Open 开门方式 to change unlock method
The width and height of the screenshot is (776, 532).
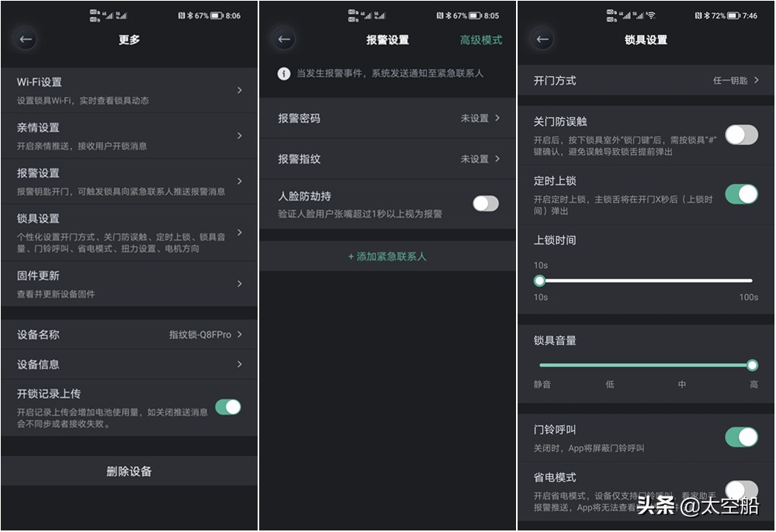click(646, 81)
